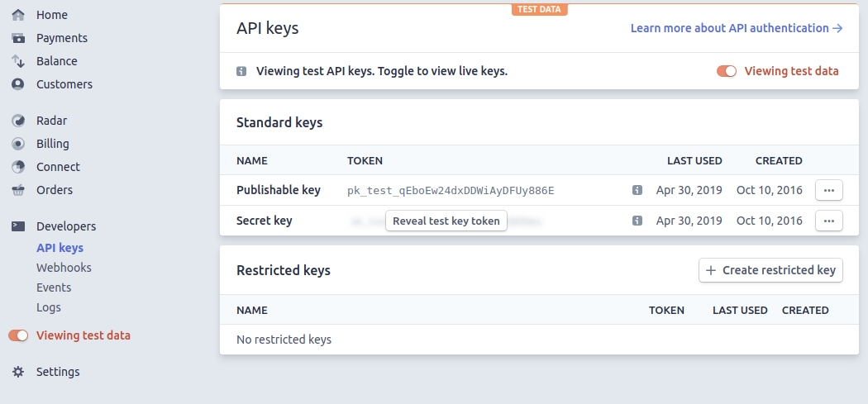Click the Balance arrows icon

pos(18,61)
